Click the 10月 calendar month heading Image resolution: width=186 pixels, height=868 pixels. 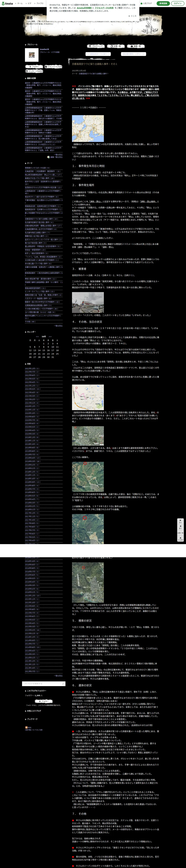pyautogui.click(x=44, y=336)
